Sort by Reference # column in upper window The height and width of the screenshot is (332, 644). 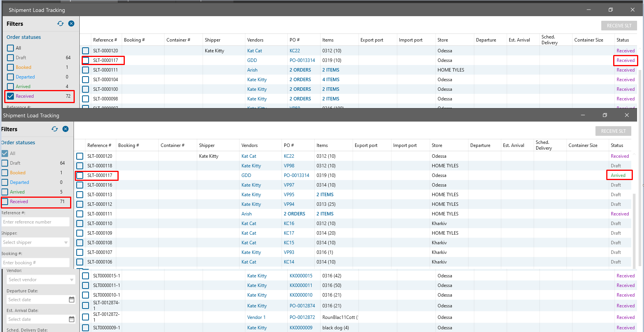point(105,40)
